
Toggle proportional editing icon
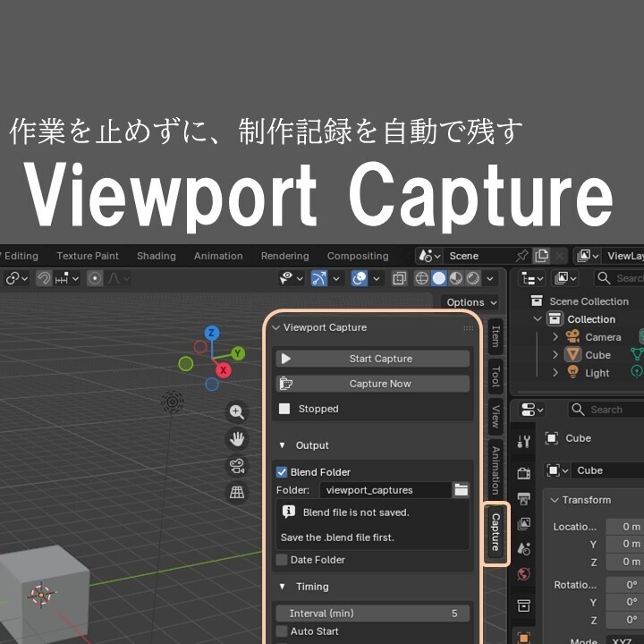[x=95, y=279]
